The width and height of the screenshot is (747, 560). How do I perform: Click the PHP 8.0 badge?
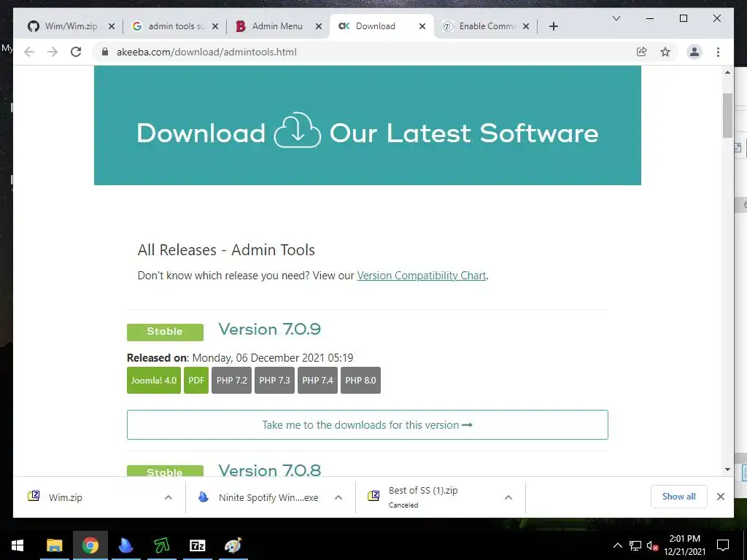[x=360, y=380]
